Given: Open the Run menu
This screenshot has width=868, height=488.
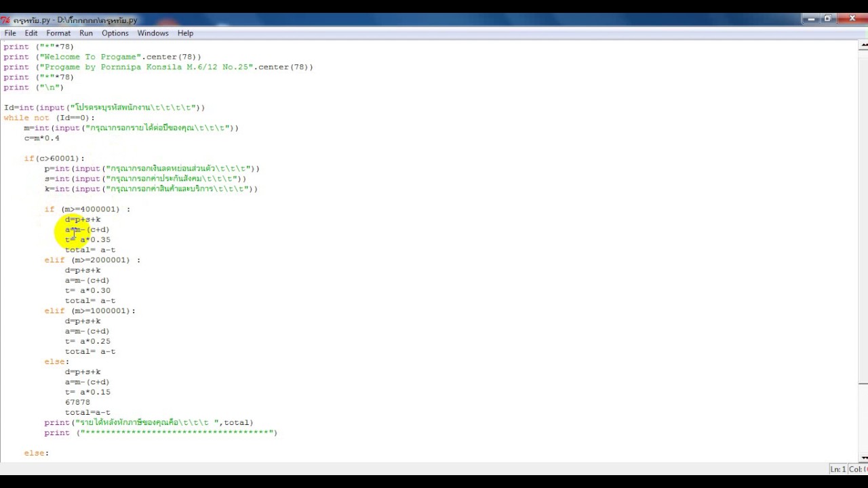Looking at the screenshot, I should 86,33.
